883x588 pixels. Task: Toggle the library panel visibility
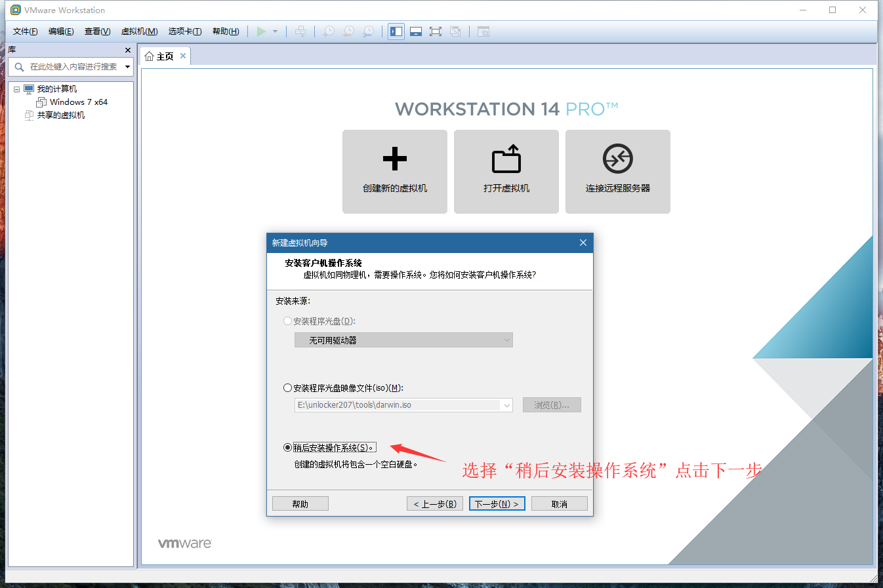pyautogui.click(x=396, y=31)
